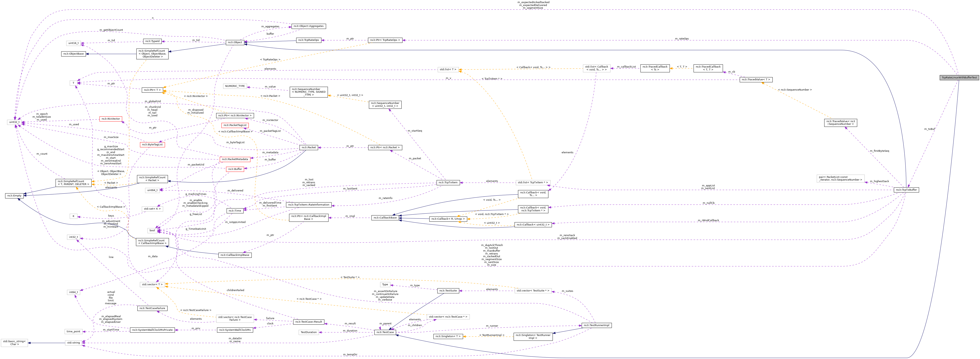Image resolution: width=980 pixels, height=359 pixels.
Task: Click the std::set< K > node
Action: coord(152,209)
